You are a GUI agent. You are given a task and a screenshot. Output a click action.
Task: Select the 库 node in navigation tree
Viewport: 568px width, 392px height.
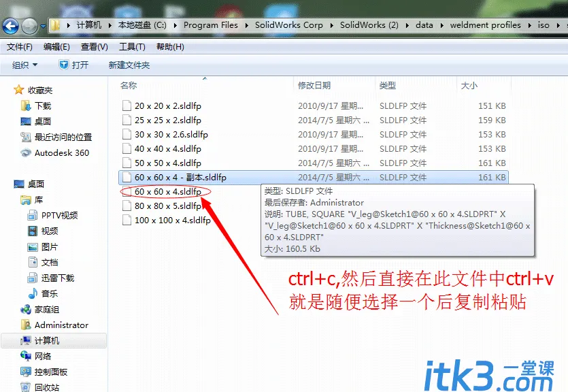tap(32, 199)
